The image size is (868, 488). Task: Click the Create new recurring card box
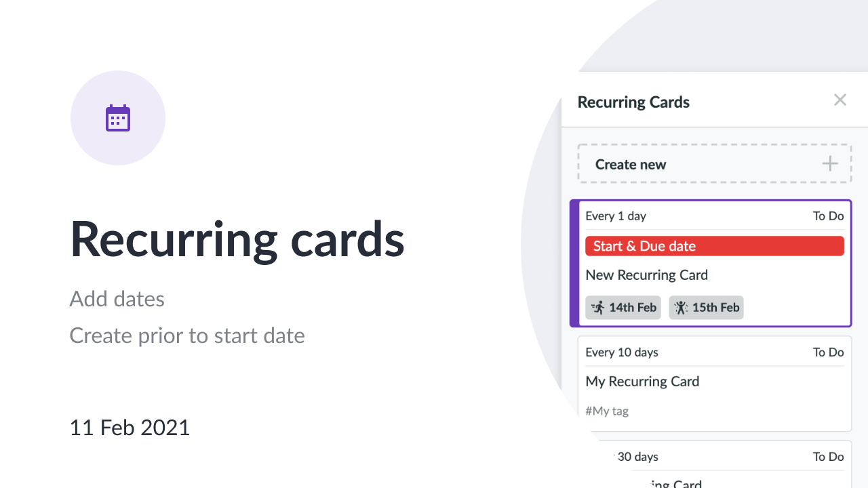(715, 163)
